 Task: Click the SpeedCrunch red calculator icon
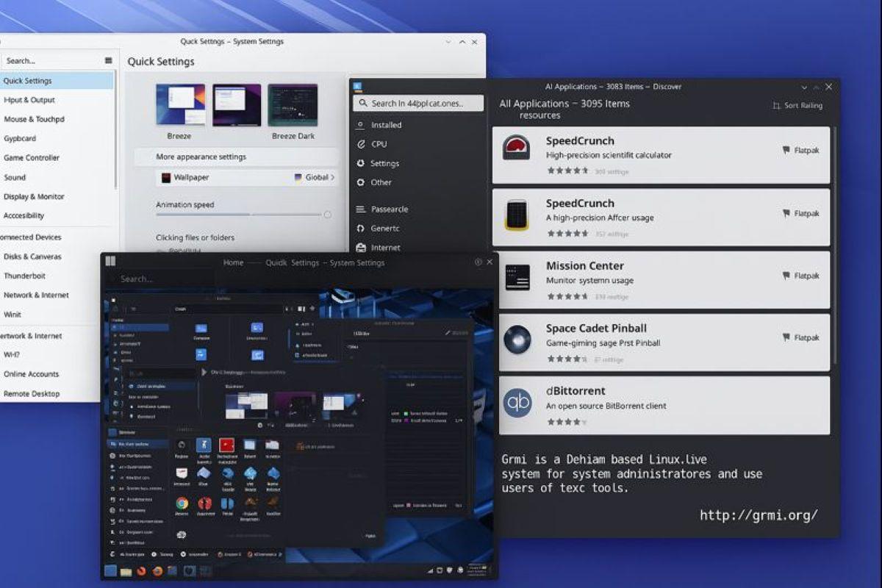[516, 148]
